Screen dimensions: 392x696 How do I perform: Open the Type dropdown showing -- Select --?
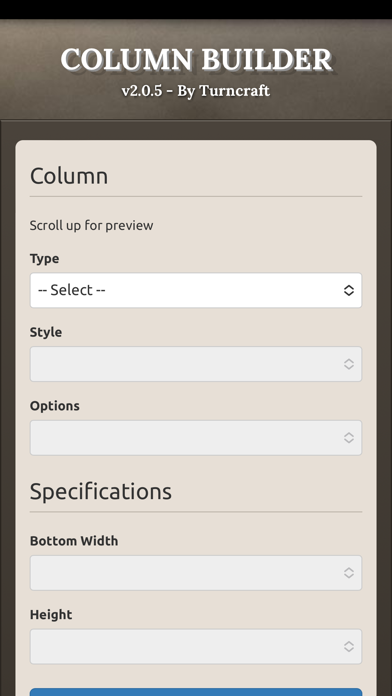pos(196,290)
